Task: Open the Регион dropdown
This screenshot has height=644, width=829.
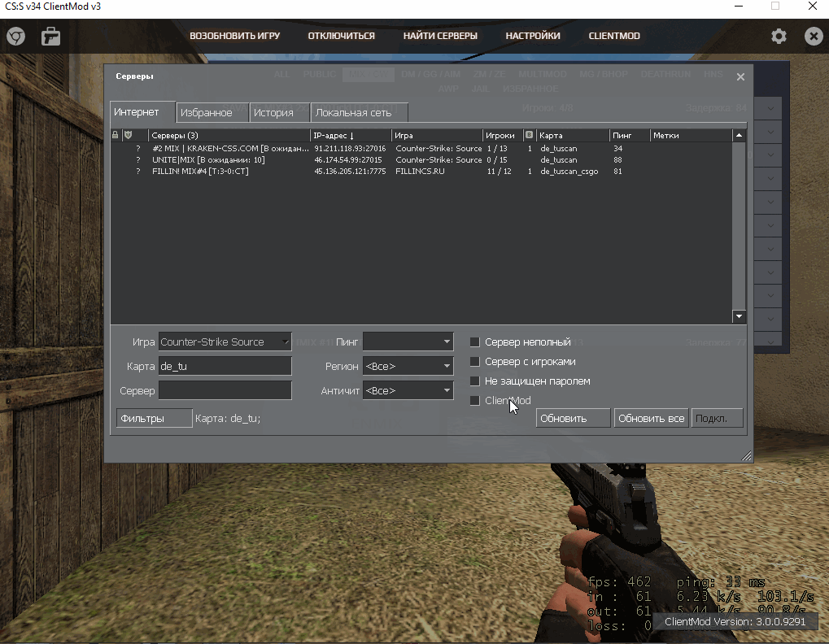Action: pyautogui.click(x=408, y=367)
